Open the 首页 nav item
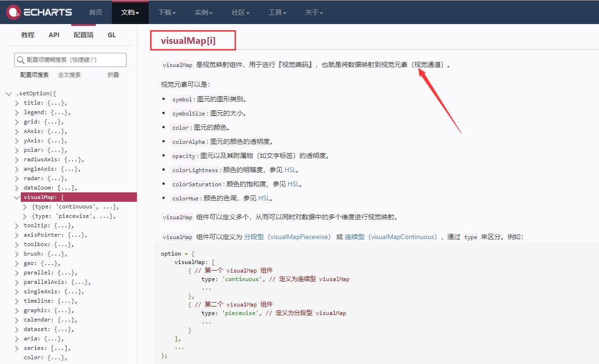The width and height of the screenshot is (599, 364). 96,12
